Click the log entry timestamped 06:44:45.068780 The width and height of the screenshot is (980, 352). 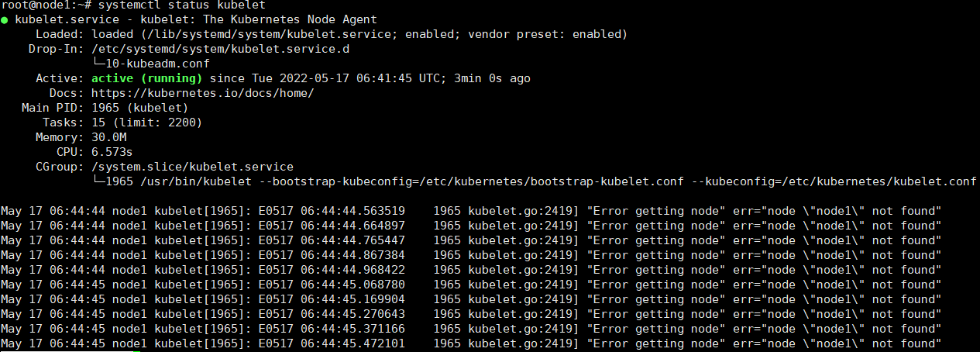point(471,285)
